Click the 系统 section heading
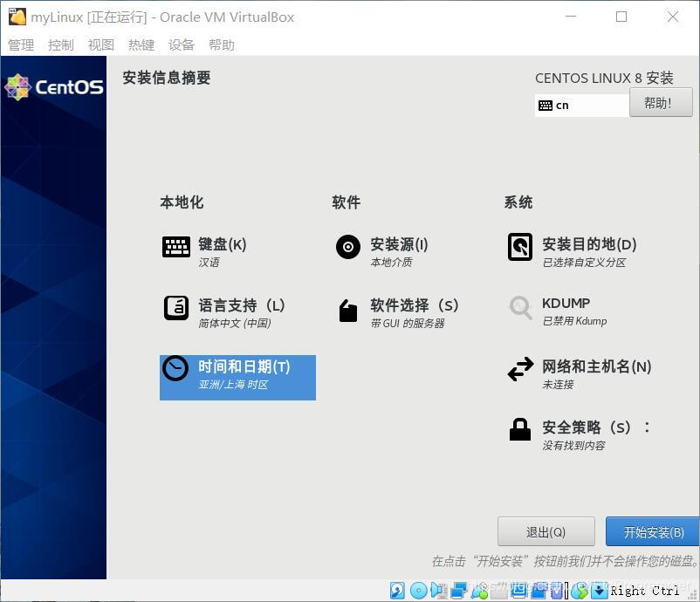This screenshot has width=700, height=602. click(x=518, y=202)
